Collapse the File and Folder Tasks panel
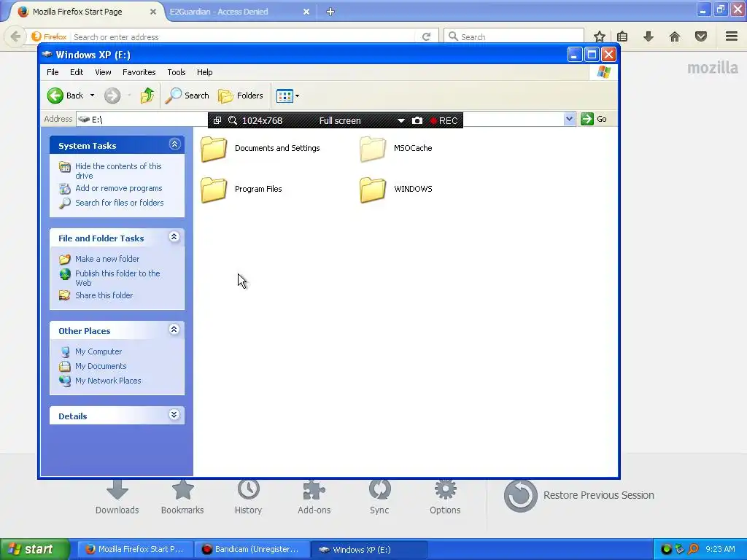747x560 pixels. (174, 237)
